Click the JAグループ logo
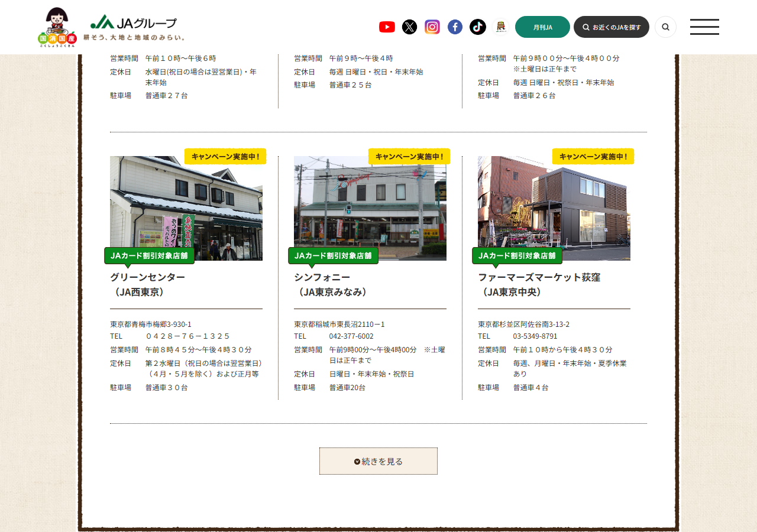The height and width of the screenshot is (532, 757). click(134, 27)
